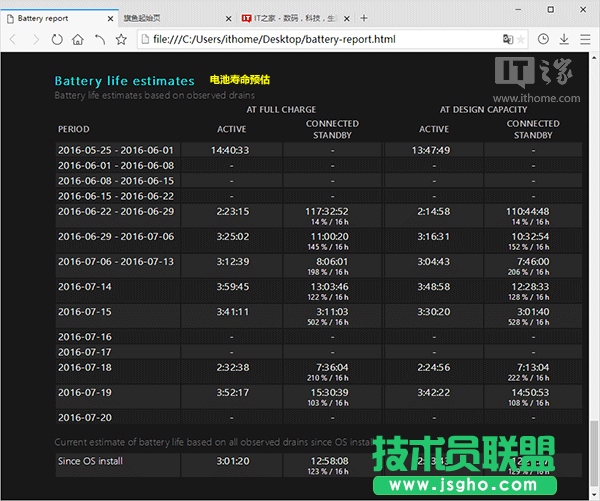Close the second browser tab

(228, 18)
